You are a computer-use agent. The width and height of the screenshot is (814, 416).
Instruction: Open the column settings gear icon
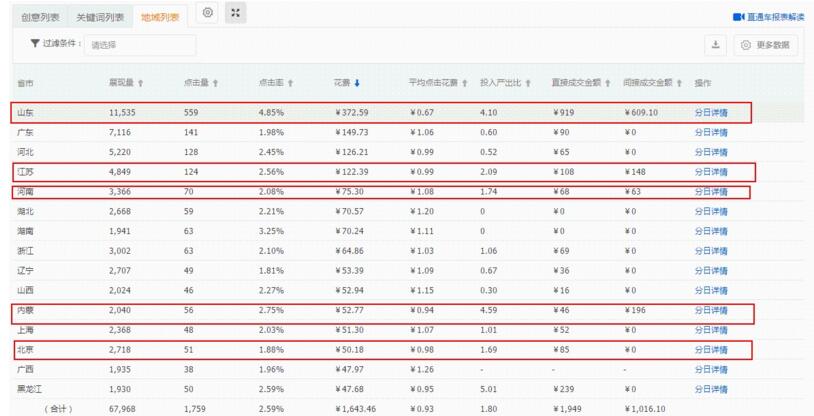coord(208,13)
